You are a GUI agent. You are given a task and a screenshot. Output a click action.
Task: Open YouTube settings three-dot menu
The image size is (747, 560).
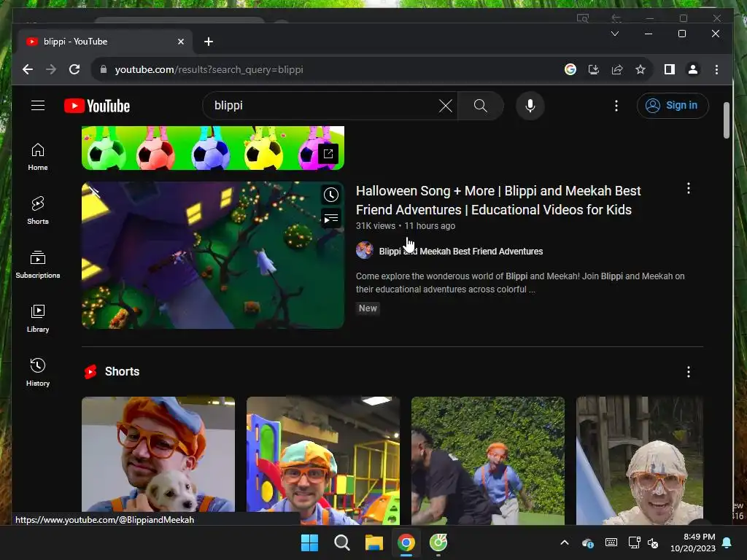[x=616, y=106]
